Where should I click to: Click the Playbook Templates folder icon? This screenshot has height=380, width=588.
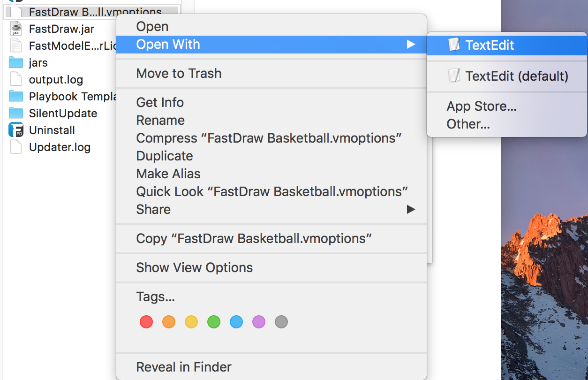click(x=16, y=96)
